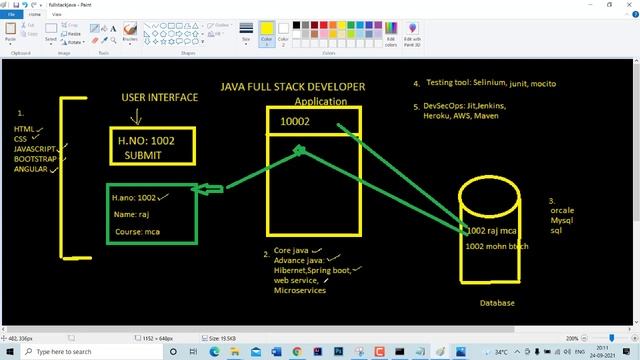Click the horizontal scrollbar of the canvas
This screenshot has width=640, height=360.
point(260,329)
